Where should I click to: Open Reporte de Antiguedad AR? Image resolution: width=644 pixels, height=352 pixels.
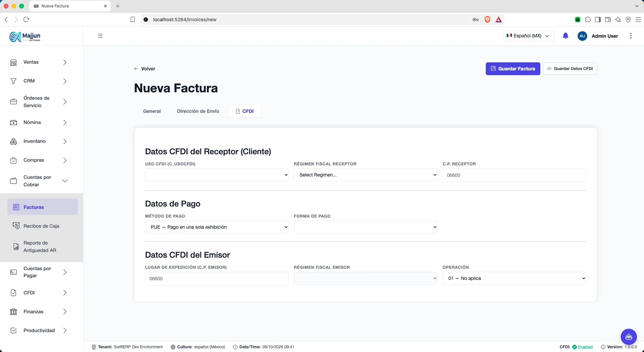[x=42, y=247]
